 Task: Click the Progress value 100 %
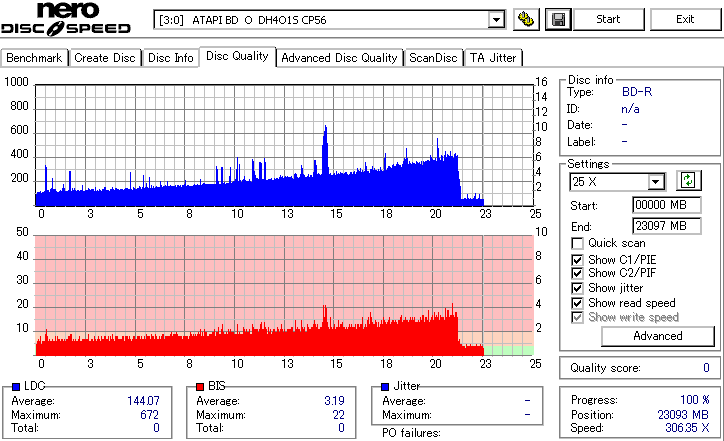695,400
